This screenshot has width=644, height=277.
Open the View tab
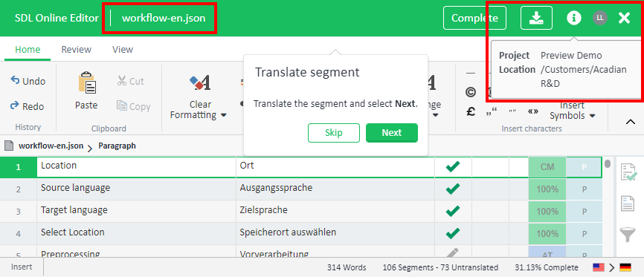point(123,50)
